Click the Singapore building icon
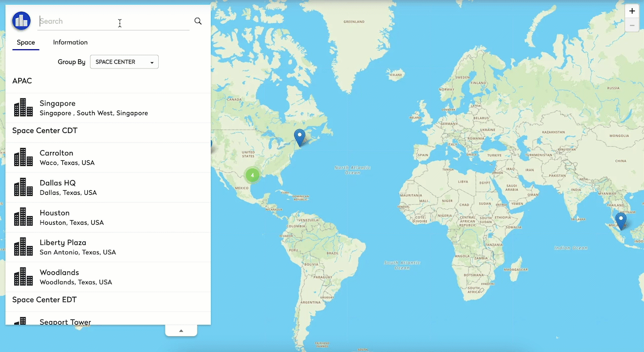 (23, 108)
